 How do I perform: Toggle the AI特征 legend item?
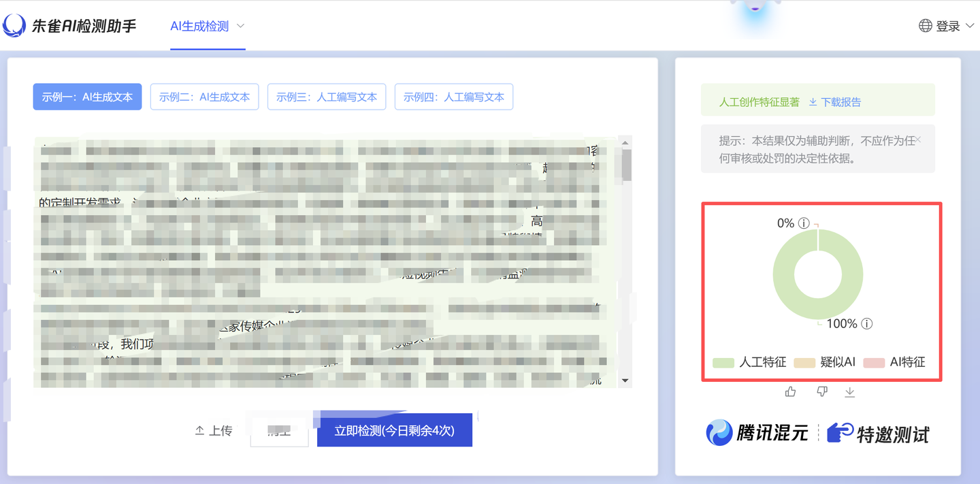click(x=895, y=362)
